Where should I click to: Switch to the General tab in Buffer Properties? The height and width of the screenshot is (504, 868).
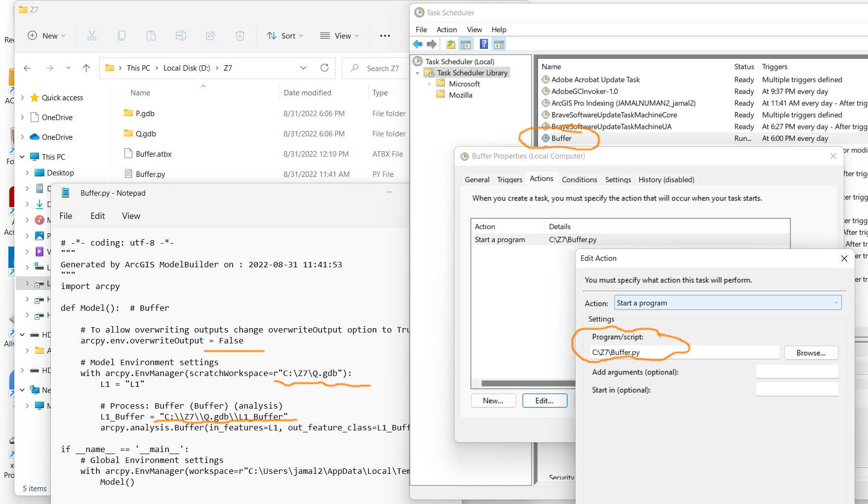pos(477,180)
